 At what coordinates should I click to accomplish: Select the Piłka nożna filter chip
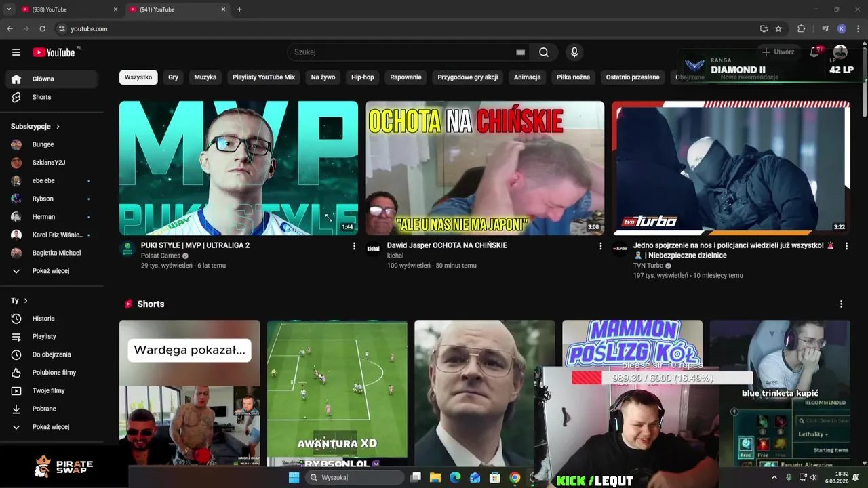[x=573, y=77]
